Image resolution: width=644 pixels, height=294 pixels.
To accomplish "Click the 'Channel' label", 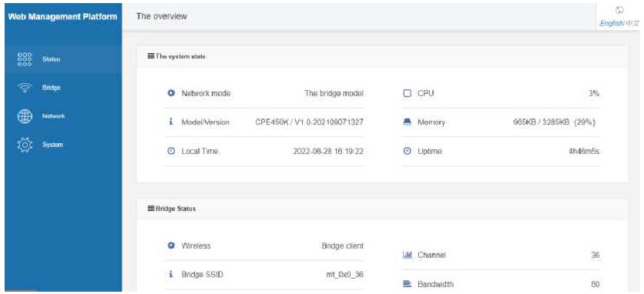I will [431, 255].
